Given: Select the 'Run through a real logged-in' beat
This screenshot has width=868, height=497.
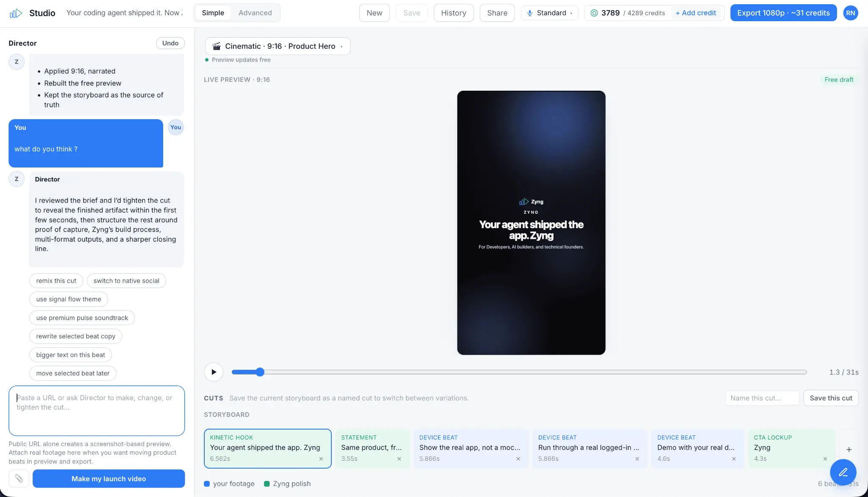Looking at the screenshot, I should pos(590,448).
